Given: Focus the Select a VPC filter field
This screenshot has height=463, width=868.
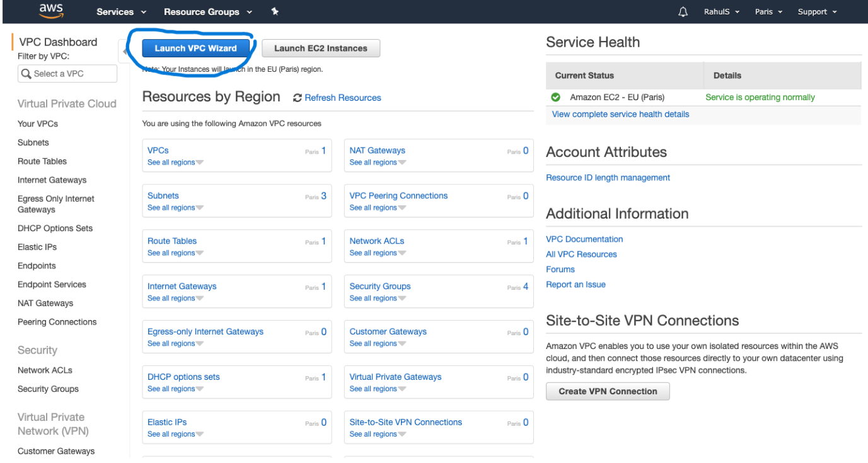Looking at the screenshot, I should pyautogui.click(x=67, y=74).
